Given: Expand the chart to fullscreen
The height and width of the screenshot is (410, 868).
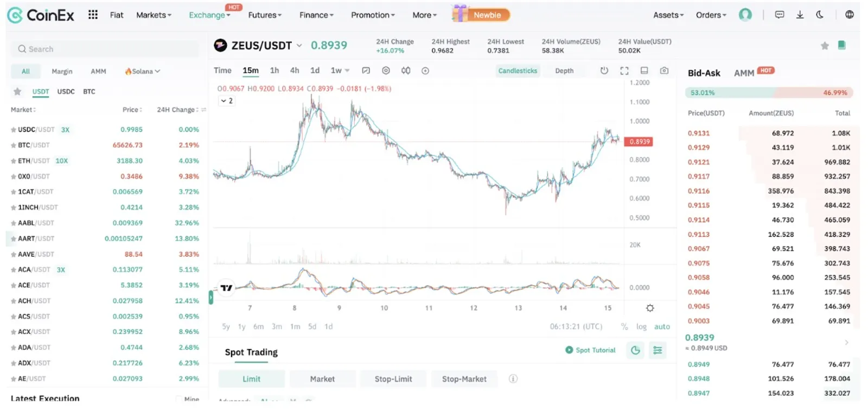Looking at the screenshot, I should [624, 71].
